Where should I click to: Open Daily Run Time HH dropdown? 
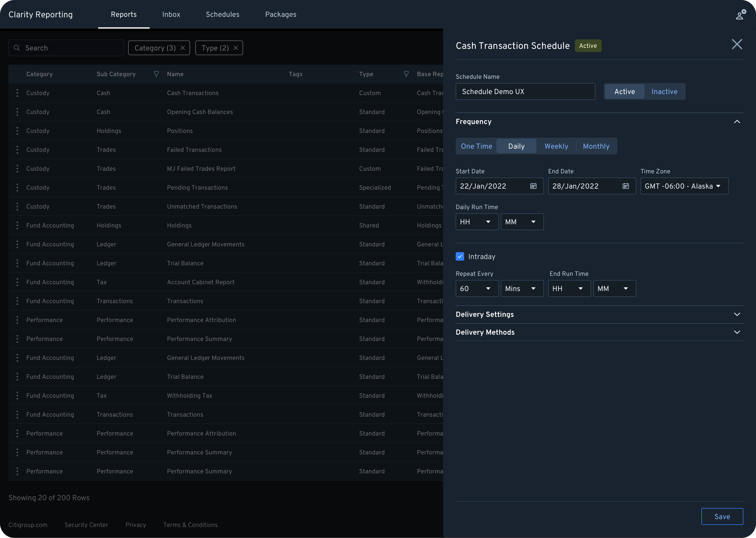(x=477, y=222)
